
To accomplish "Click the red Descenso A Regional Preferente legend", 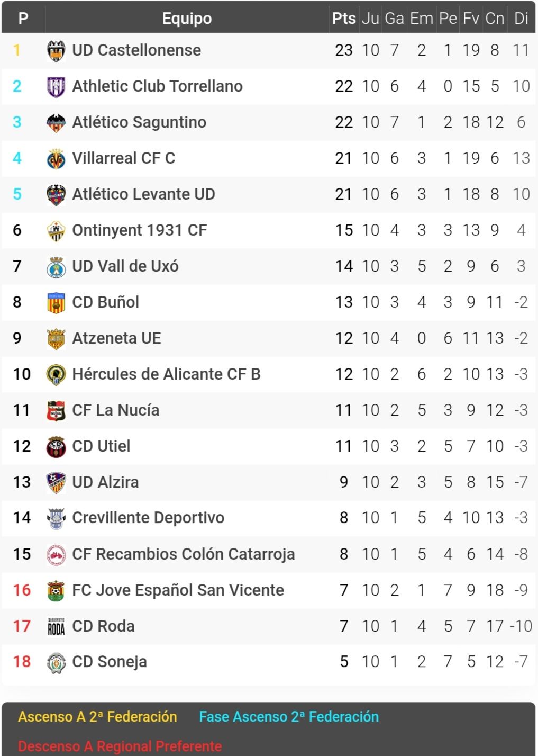I will click(x=120, y=746).
